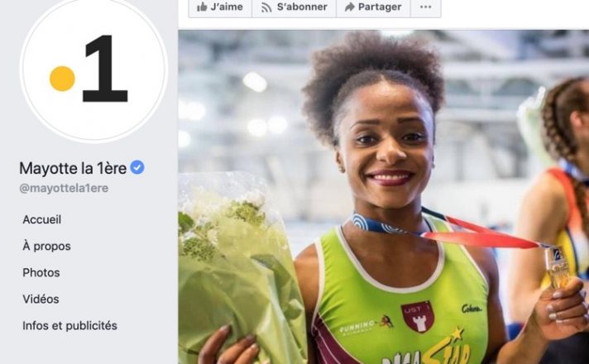Viewport: 589px width, 364px height.
Task: Open the À propos section
Action: (46, 246)
